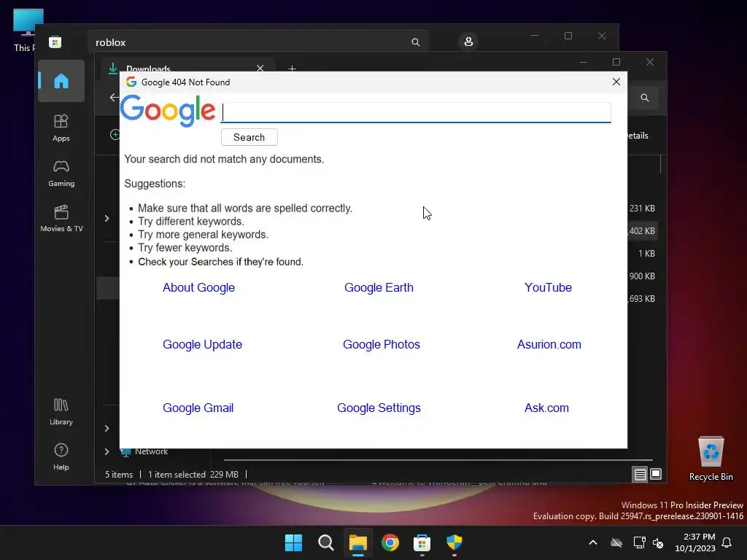
Task: Open the About Google link
Action: 198,287
